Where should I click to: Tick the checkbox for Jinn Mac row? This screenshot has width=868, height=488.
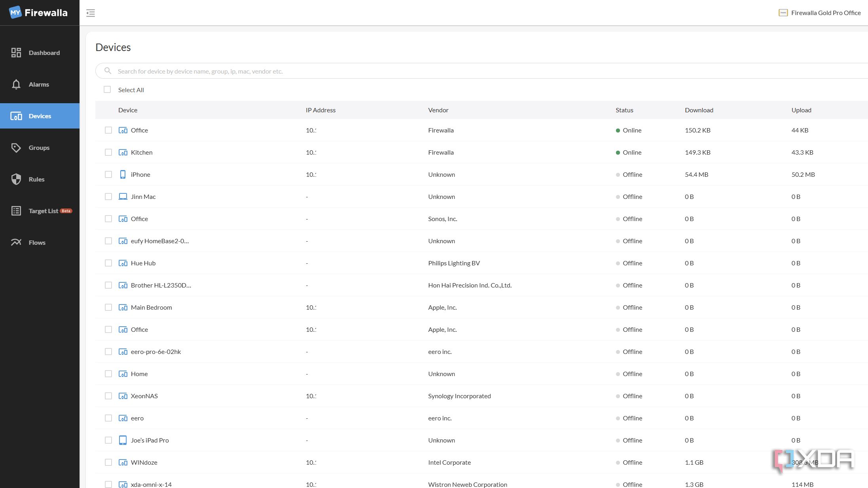pos(108,197)
